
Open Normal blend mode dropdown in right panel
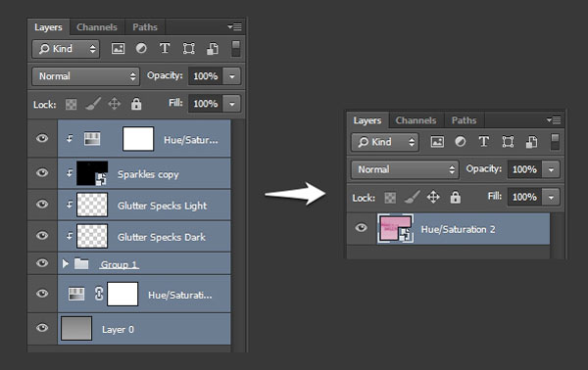(x=405, y=169)
